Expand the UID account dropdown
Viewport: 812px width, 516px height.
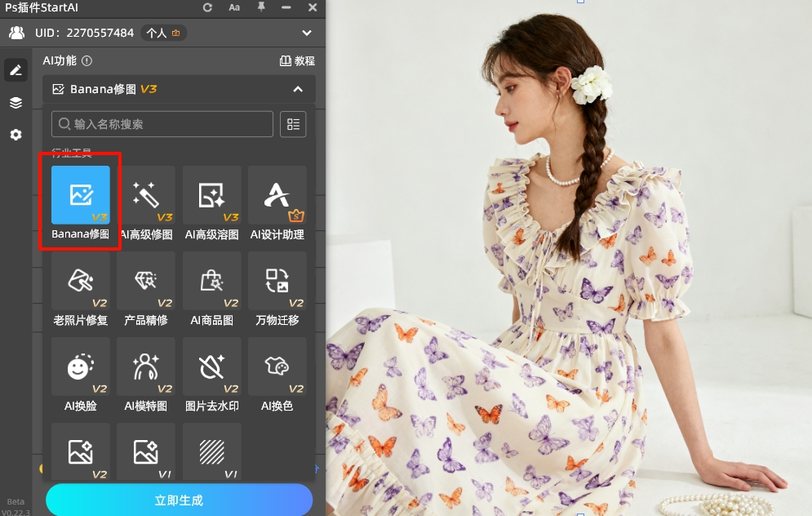[306, 33]
